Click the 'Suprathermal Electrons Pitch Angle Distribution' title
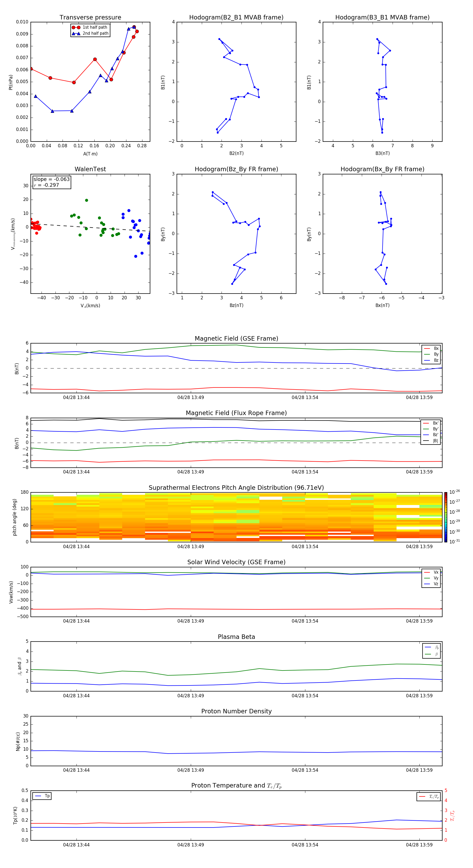This screenshot has height=868, width=473. (x=236, y=488)
